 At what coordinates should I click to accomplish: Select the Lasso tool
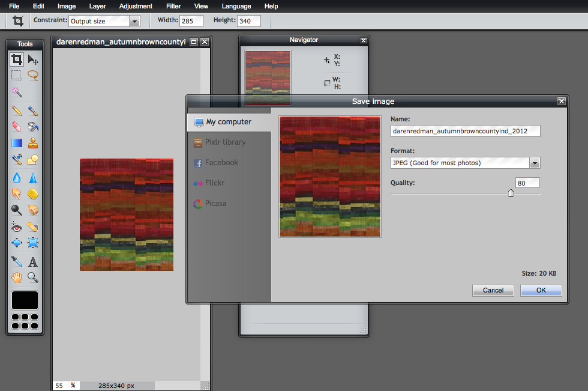[33, 76]
